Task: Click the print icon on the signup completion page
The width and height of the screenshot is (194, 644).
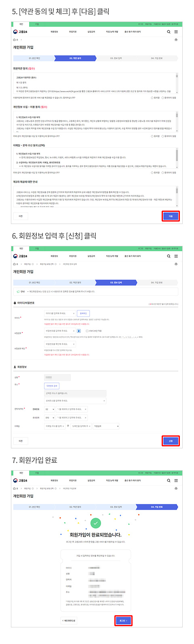Action: [176, 488]
